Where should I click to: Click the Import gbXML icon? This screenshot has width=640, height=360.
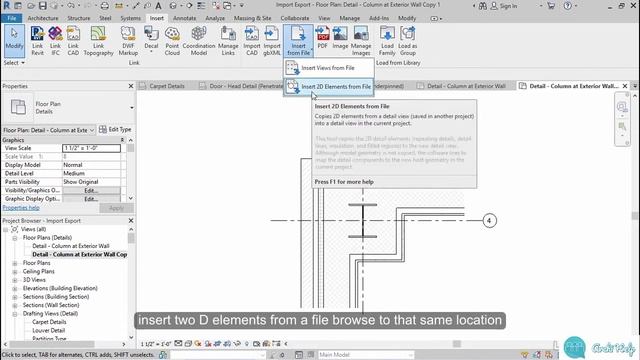click(271, 41)
